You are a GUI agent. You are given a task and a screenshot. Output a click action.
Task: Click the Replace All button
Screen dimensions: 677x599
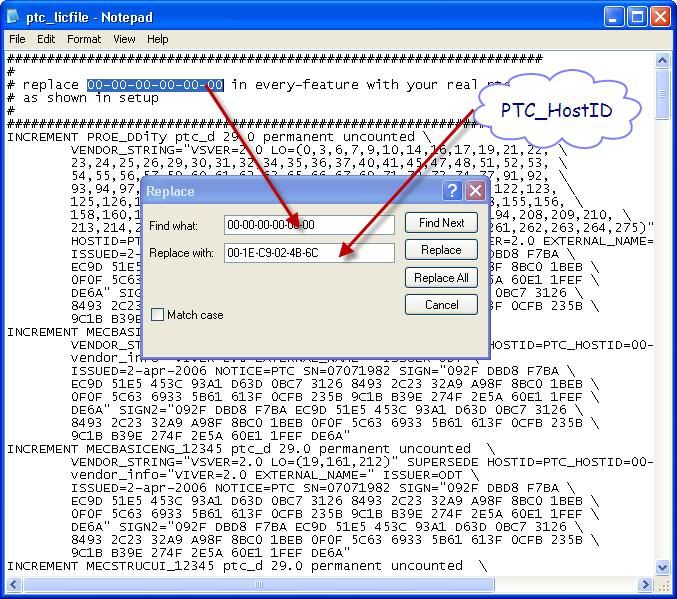441,278
